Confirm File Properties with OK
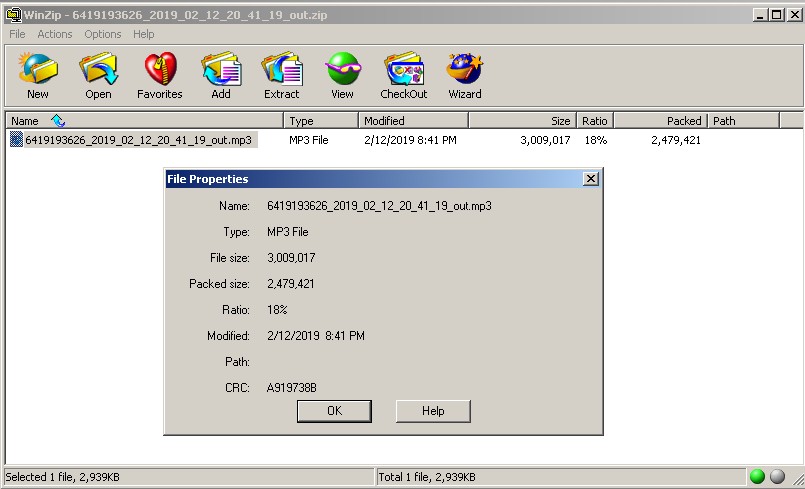This screenshot has height=489, width=805. point(334,411)
